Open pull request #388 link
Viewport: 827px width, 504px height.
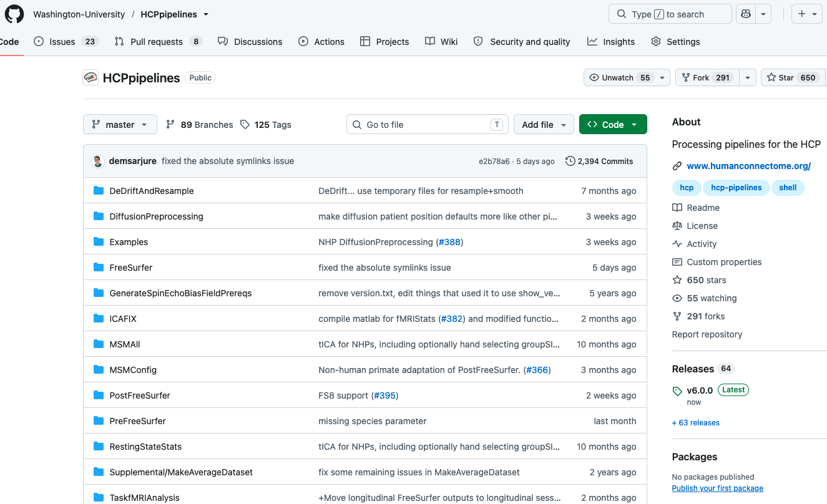[449, 242]
